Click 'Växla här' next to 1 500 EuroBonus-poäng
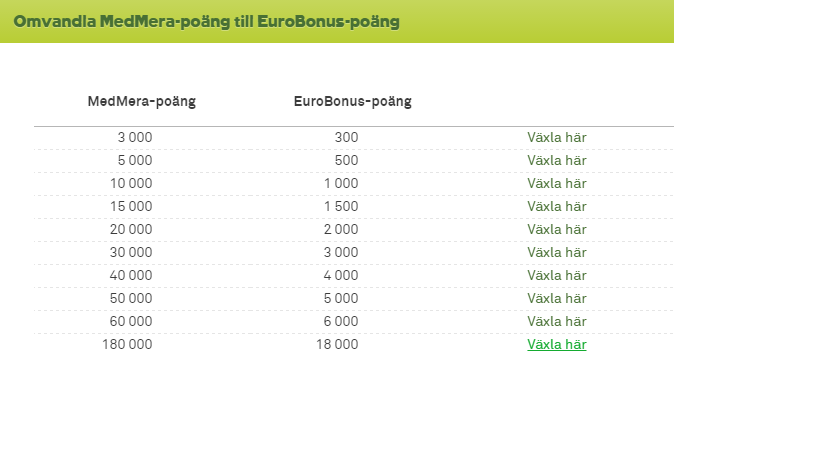Screen dimensions: 819x460 [x=556, y=206]
